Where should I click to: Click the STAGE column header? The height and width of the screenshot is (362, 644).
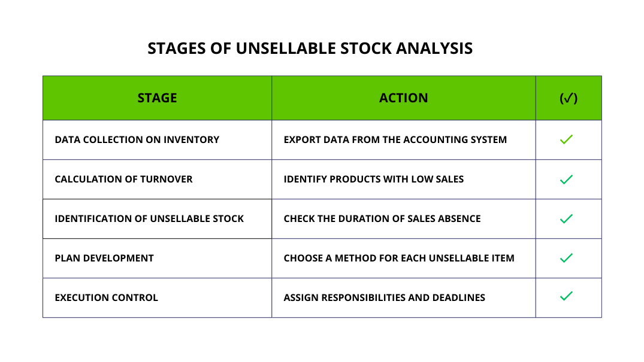(157, 98)
